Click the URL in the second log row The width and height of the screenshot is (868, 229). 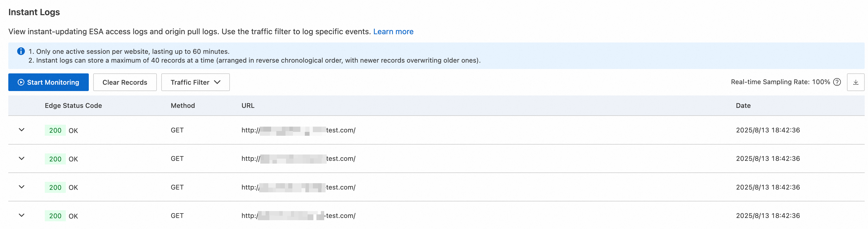pos(298,159)
